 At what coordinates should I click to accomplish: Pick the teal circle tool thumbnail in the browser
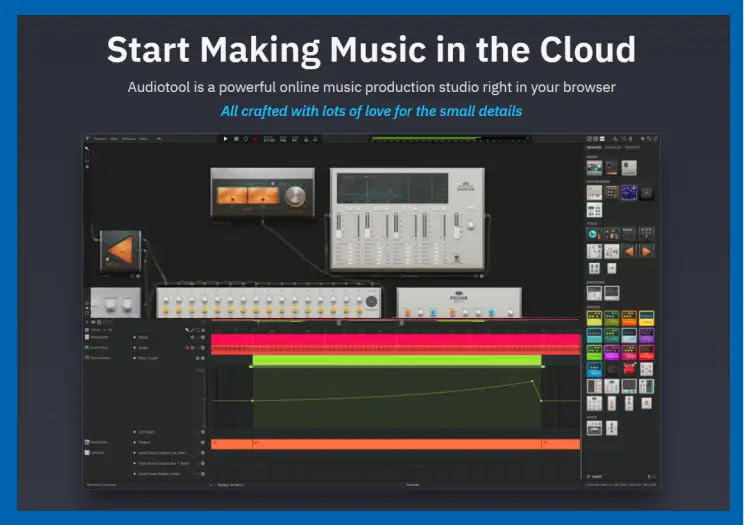pos(594,234)
